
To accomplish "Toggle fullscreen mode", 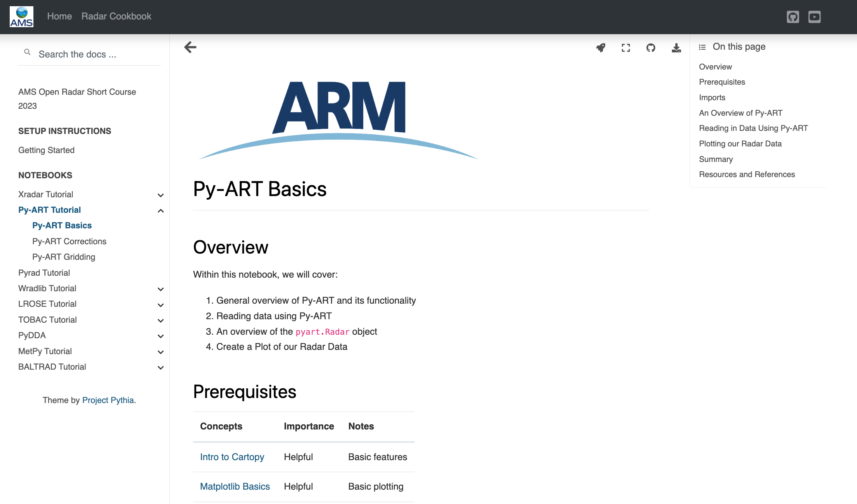I will click(626, 48).
